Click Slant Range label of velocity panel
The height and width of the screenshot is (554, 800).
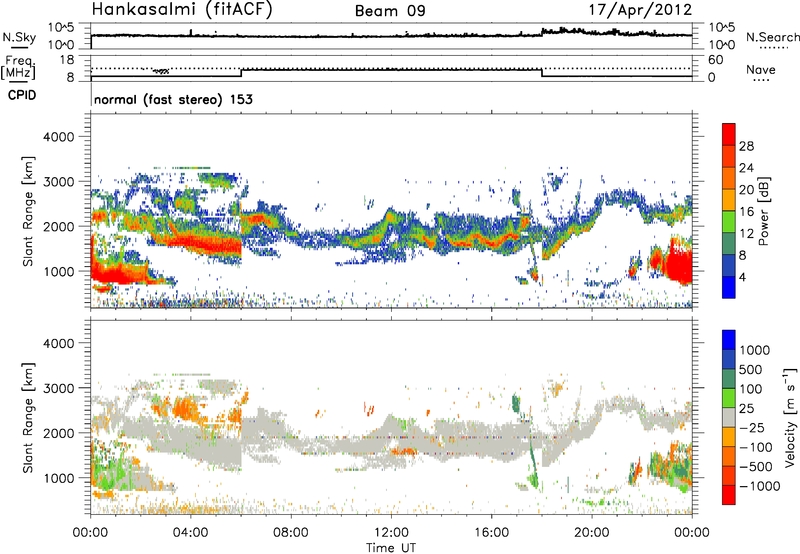(x=28, y=417)
